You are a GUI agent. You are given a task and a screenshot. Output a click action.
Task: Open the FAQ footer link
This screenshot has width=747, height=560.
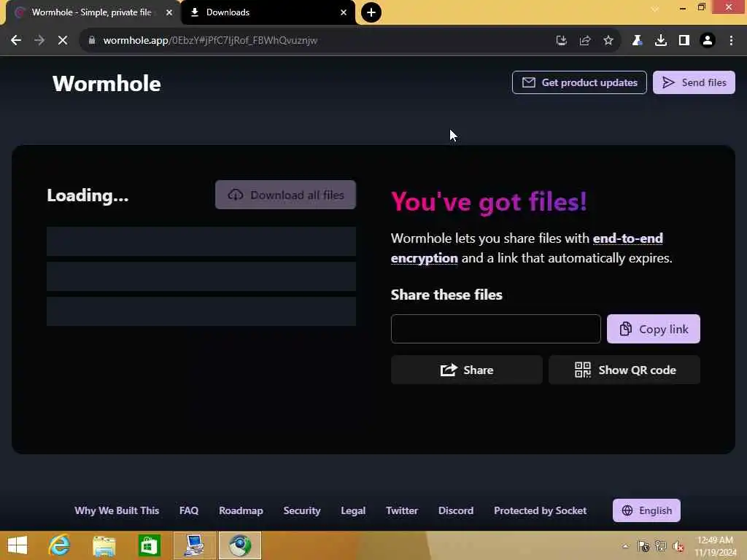click(x=189, y=510)
